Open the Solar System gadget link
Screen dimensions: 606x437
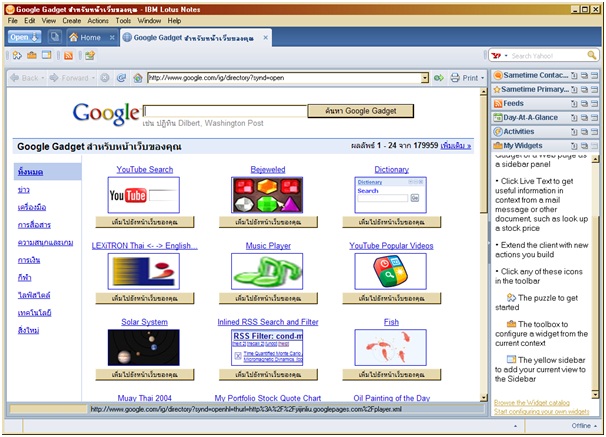coord(145,322)
